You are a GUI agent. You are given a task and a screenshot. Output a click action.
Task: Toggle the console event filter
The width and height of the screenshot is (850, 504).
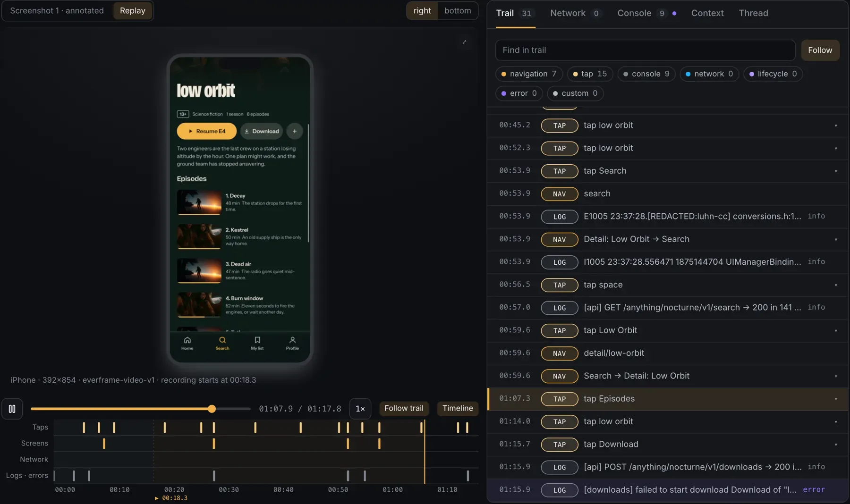pyautogui.click(x=646, y=74)
